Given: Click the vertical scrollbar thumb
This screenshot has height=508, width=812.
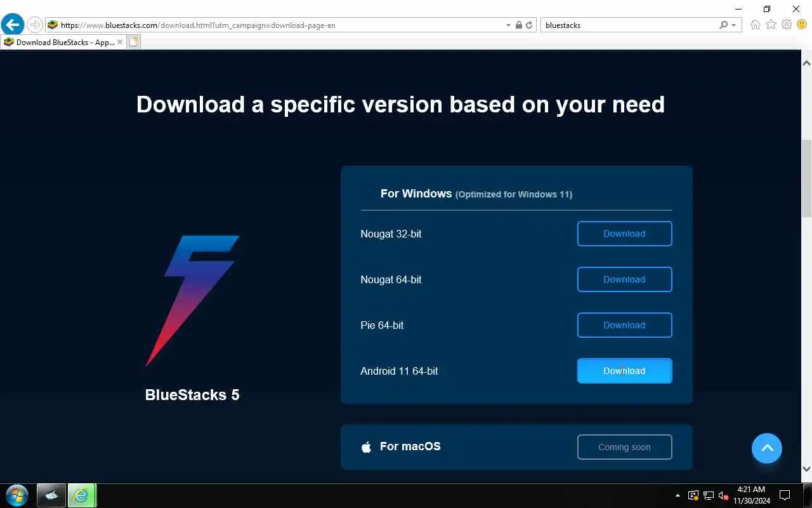Looking at the screenshot, I should 806,178.
